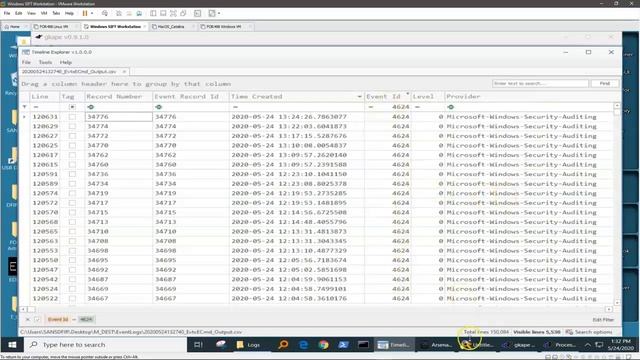
Task: Check the Tag box for line 120591
Action: [x=72, y=174]
